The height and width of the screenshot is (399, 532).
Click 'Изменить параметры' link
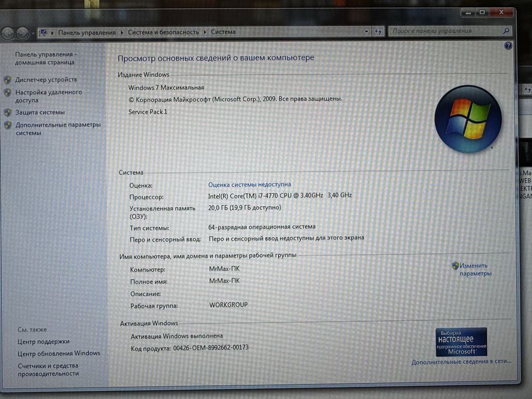(x=475, y=270)
